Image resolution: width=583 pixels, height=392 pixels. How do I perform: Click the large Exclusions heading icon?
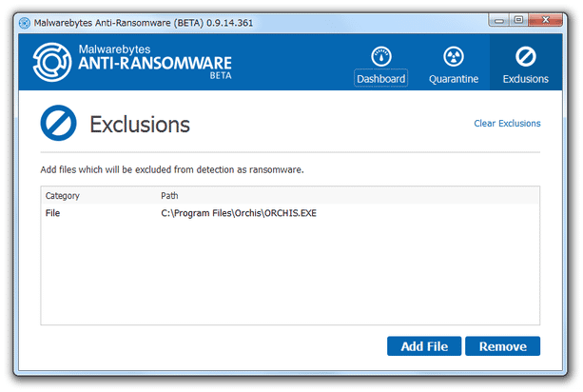(x=58, y=123)
